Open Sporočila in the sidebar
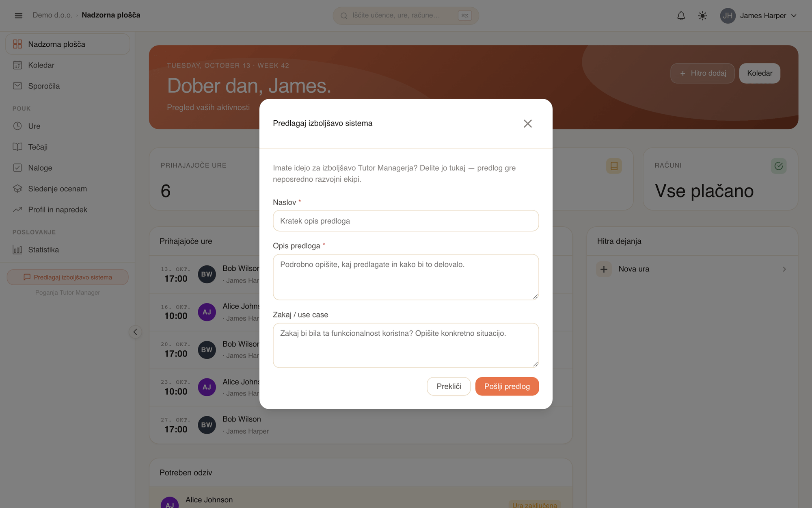Viewport: 812px width, 508px height. tap(67, 86)
